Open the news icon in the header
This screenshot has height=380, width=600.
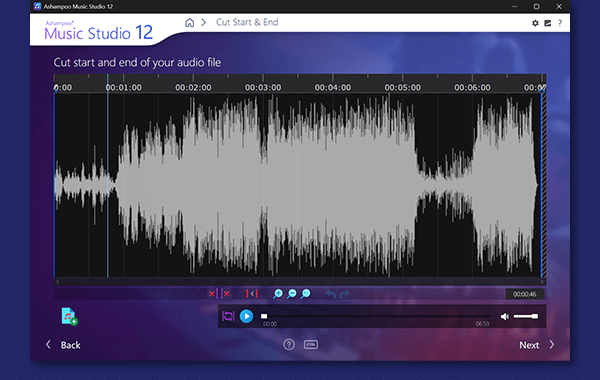548,23
